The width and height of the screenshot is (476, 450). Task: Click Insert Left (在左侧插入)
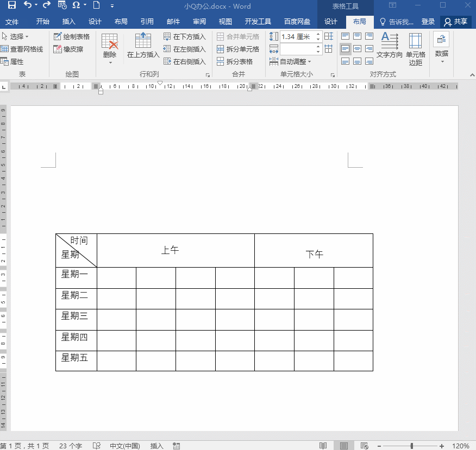(x=185, y=49)
